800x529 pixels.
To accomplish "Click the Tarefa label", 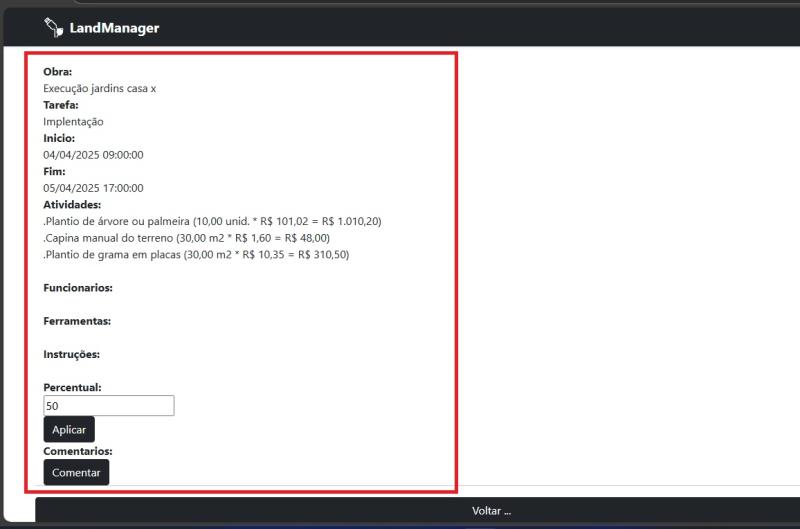I will (x=60, y=105).
